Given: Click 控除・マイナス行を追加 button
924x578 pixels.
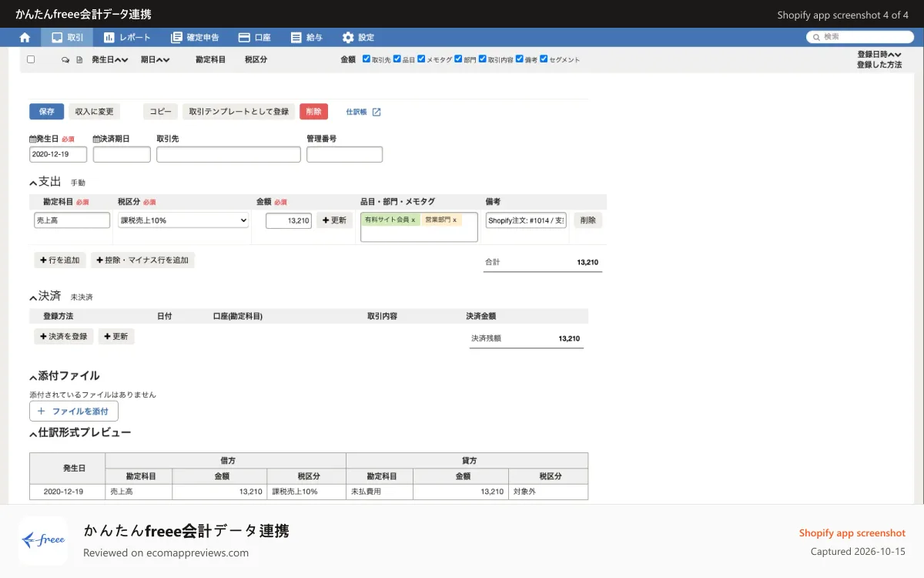Looking at the screenshot, I should pos(142,260).
